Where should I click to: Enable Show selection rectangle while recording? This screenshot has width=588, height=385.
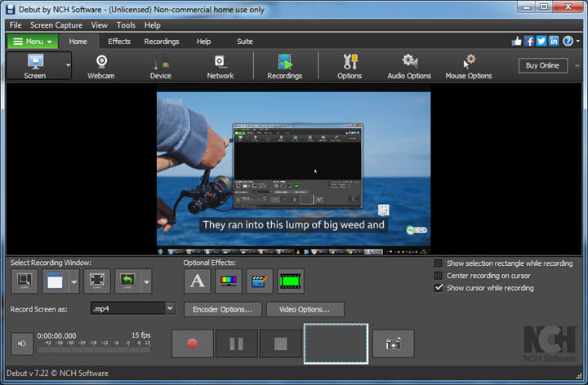tap(439, 263)
